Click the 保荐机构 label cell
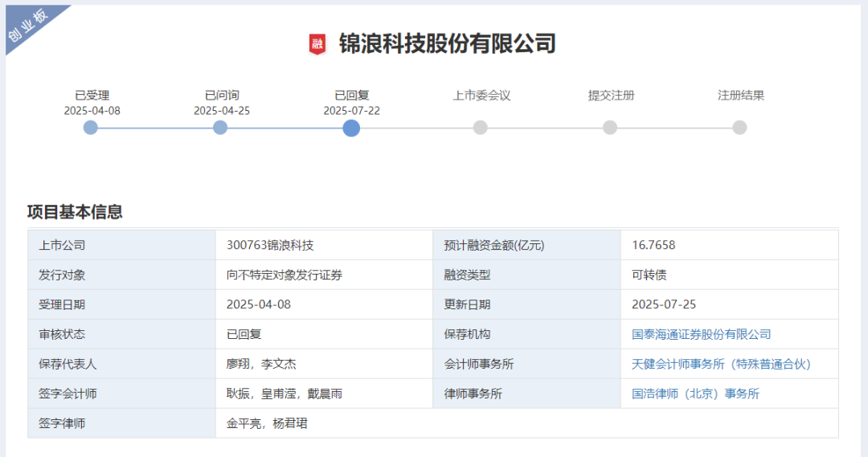This screenshot has width=868, height=457. [x=526, y=334]
